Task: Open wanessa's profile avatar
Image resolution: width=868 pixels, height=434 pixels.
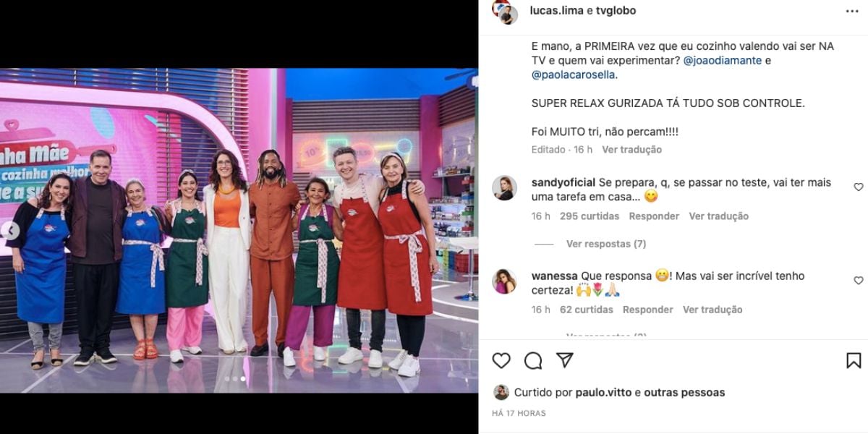Action: [504, 281]
